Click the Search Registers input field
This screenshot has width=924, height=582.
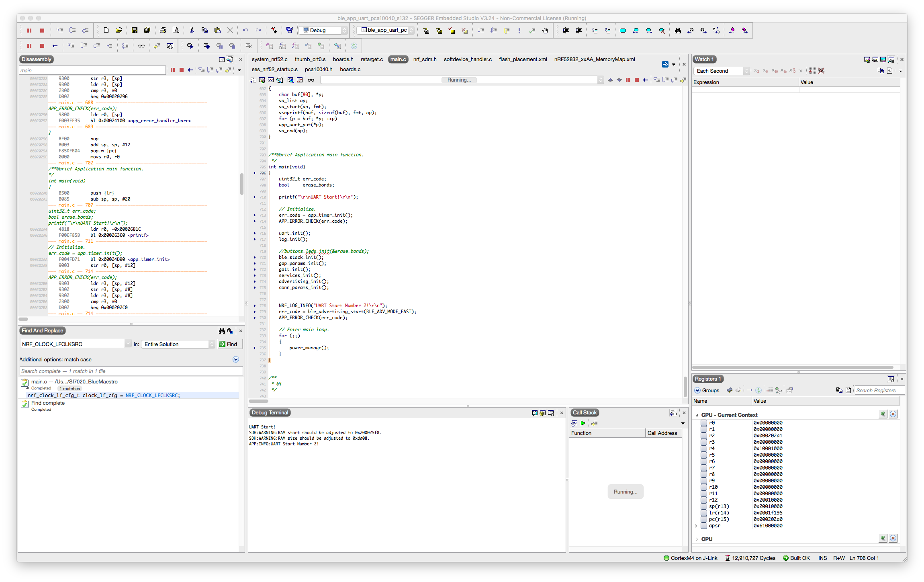(x=879, y=391)
